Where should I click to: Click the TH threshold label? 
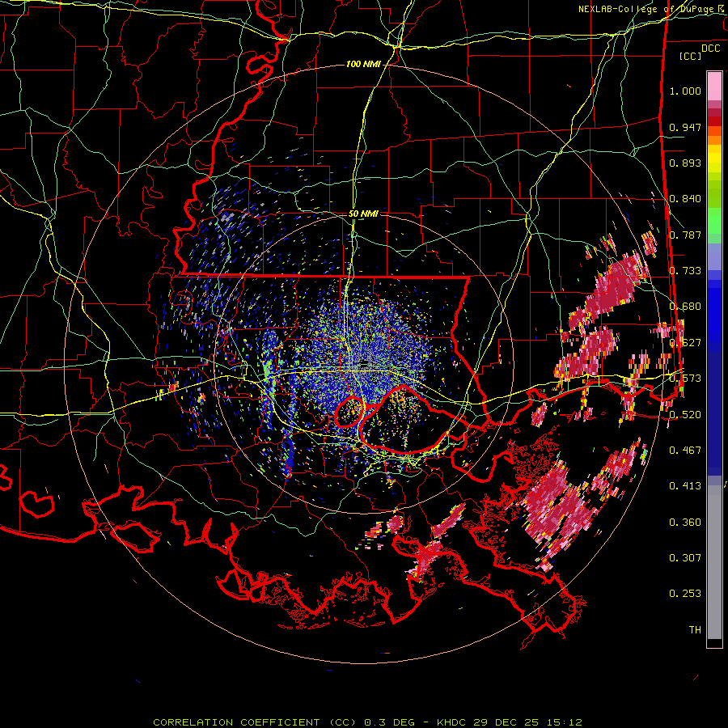(x=695, y=629)
